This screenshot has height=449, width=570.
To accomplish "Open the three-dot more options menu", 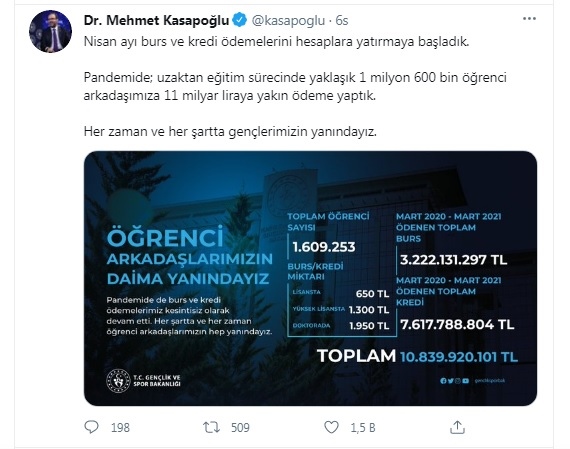I will pos(529,19).
